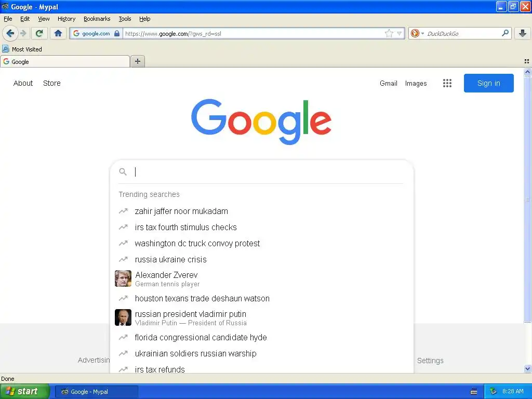Open the DuckDuckGo search engine selector

[417, 33]
